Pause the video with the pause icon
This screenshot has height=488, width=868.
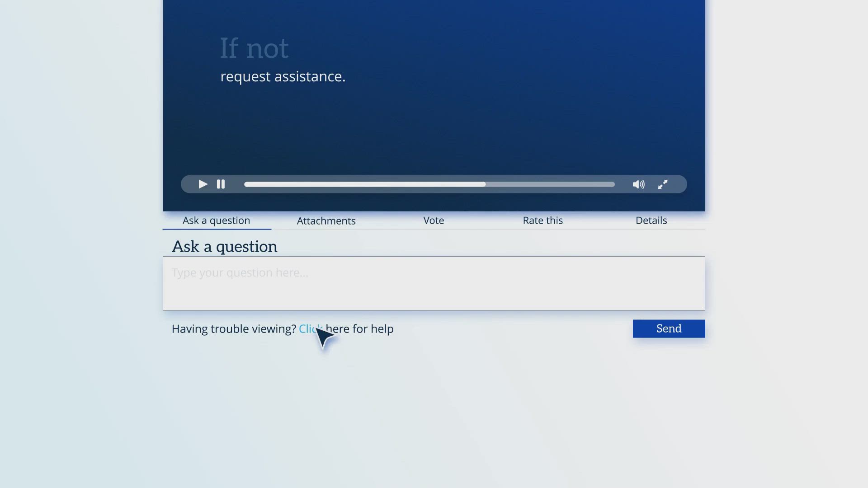coord(221,184)
